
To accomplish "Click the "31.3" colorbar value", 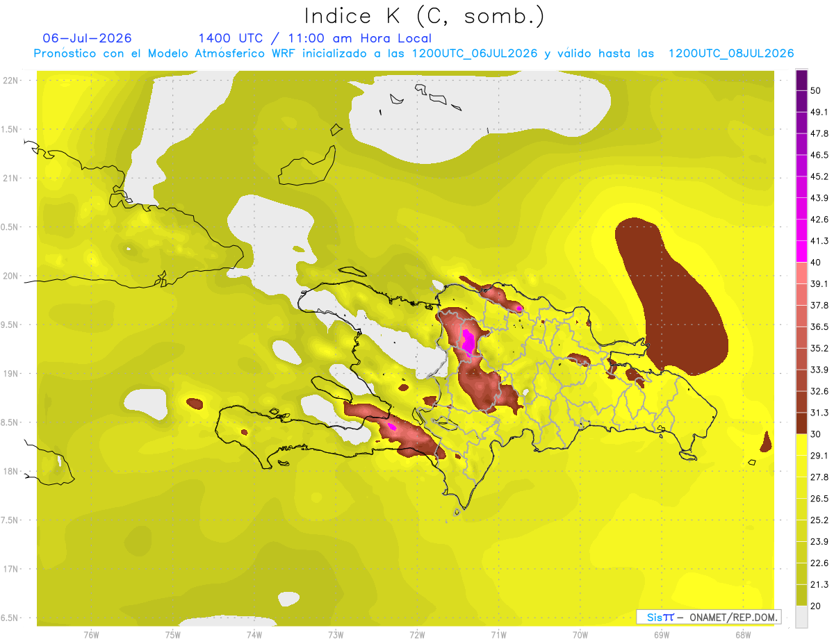I will (819, 413).
